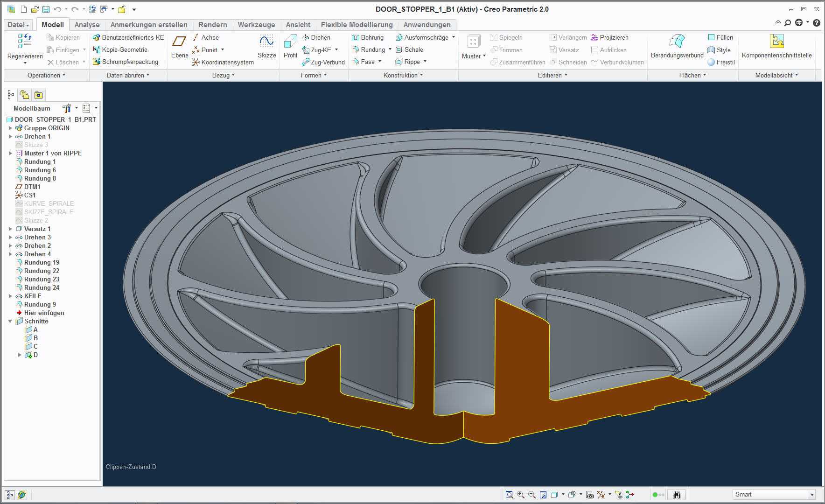
Task: Open the Flexible Modellierung tab
Action: [x=357, y=25]
